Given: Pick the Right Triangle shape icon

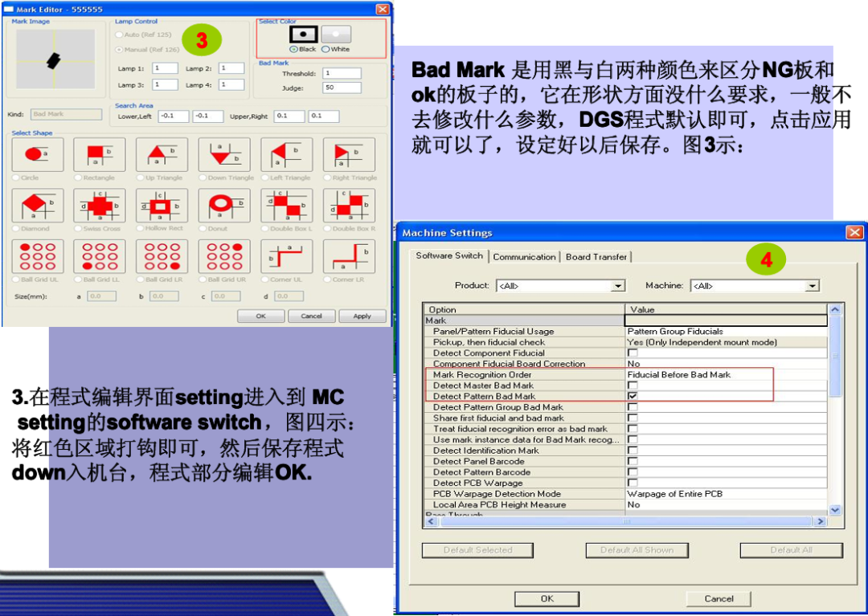Looking at the screenshot, I should 349,154.
